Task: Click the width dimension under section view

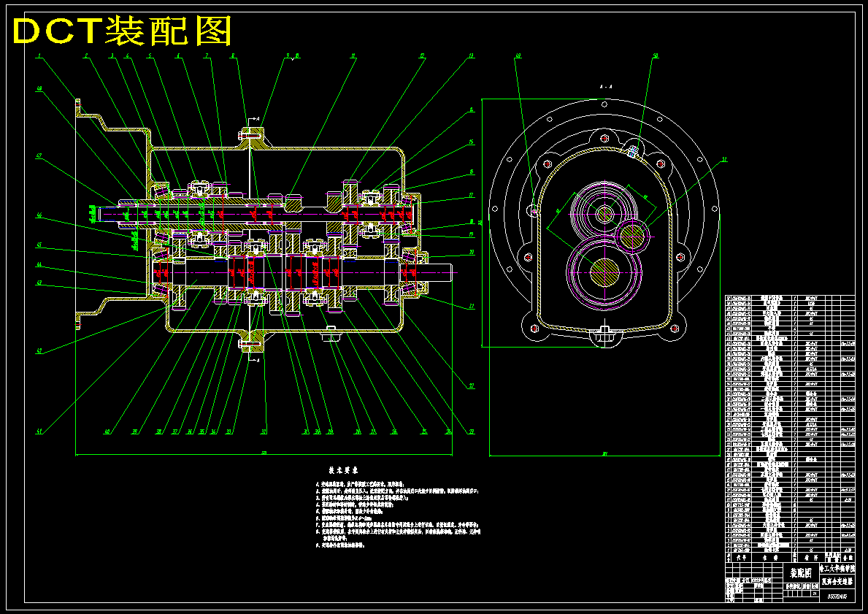Action: point(604,455)
